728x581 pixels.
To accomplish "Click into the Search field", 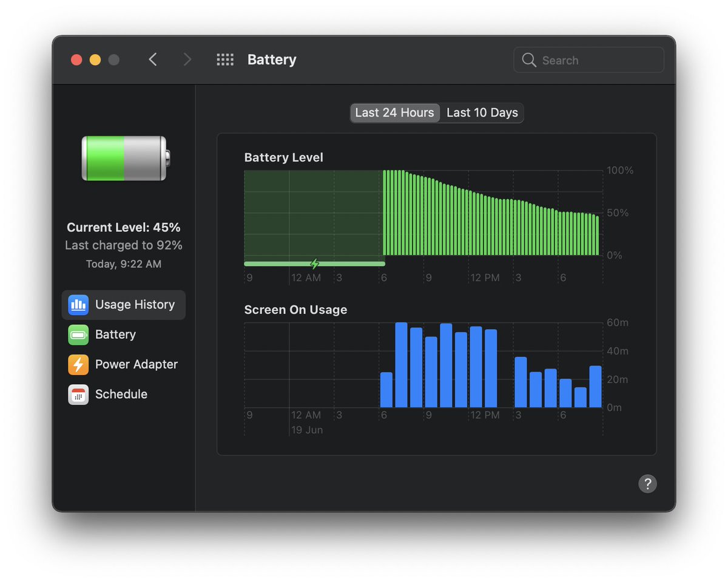I will tap(588, 60).
